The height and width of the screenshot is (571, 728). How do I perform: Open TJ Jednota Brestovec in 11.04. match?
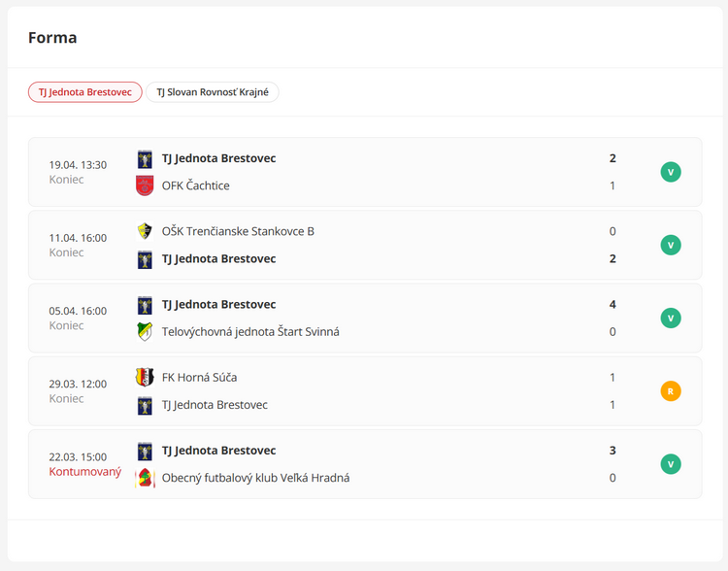pyautogui.click(x=218, y=258)
